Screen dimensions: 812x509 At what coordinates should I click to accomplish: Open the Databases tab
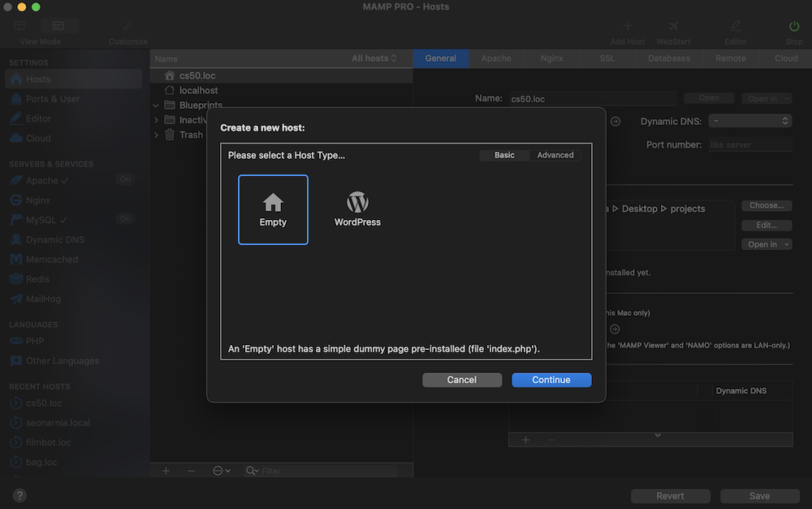668,58
